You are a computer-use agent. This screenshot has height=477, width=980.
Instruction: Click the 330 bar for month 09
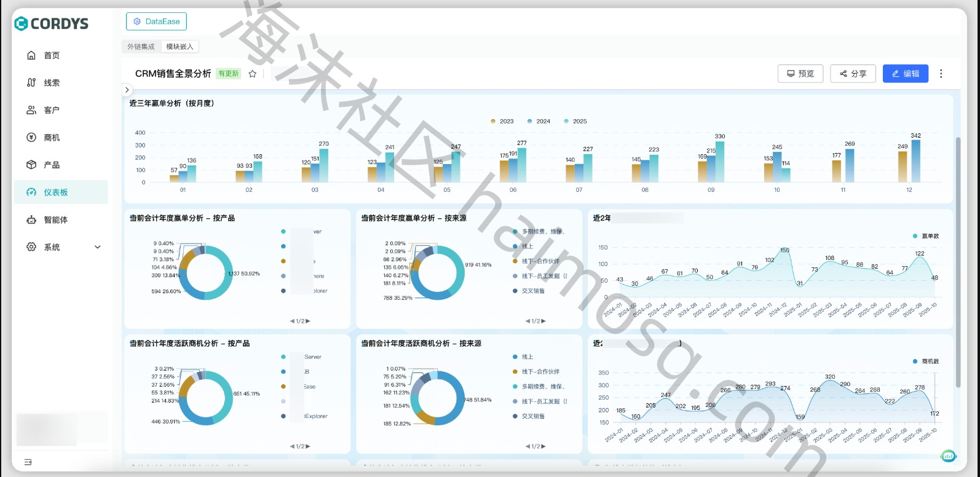click(720, 162)
